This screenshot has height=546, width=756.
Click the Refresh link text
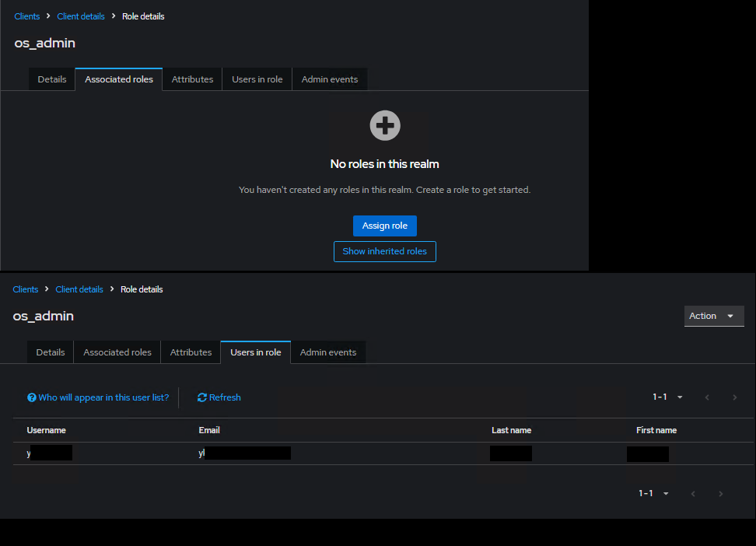click(x=225, y=397)
